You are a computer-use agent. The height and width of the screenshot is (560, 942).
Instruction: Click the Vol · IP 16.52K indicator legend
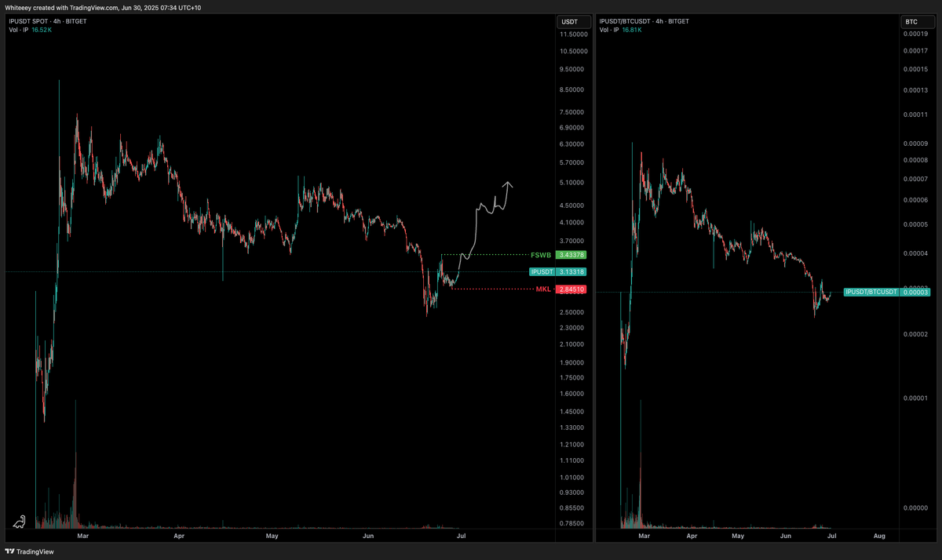click(30, 30)
